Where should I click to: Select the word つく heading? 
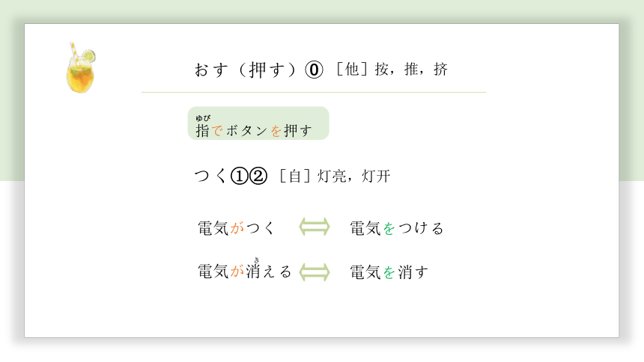210,176
